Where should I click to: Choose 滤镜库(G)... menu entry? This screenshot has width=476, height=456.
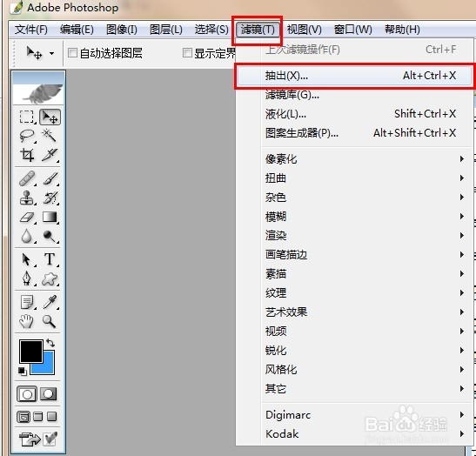[354, 95]
